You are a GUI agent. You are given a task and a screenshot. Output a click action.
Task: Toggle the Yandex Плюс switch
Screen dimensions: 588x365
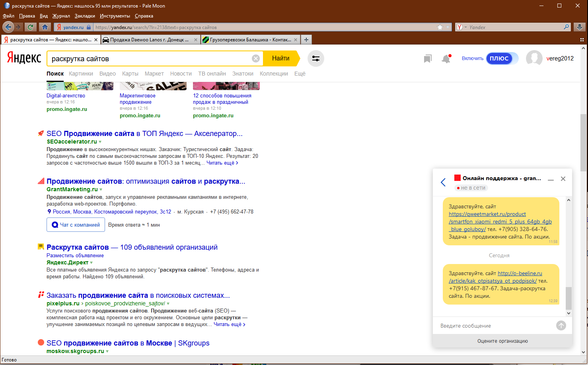tap(502, 58)
